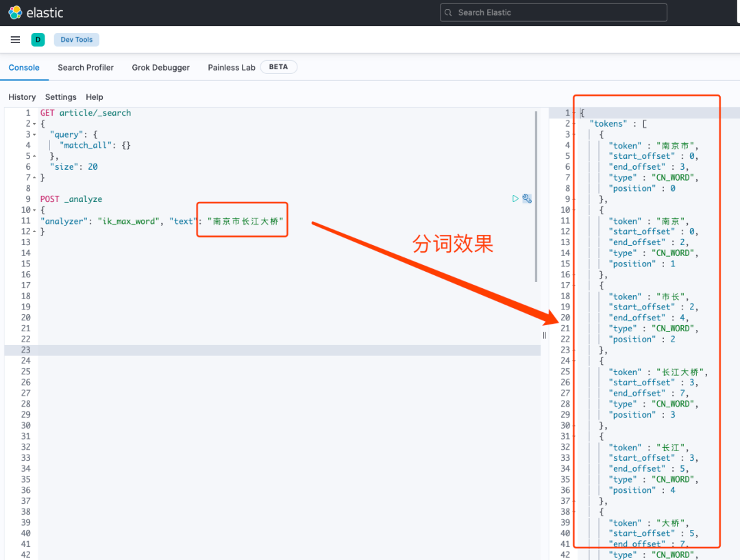Switch to the Search Profiler tab
The image size is (740, 560).
point(86,68)
